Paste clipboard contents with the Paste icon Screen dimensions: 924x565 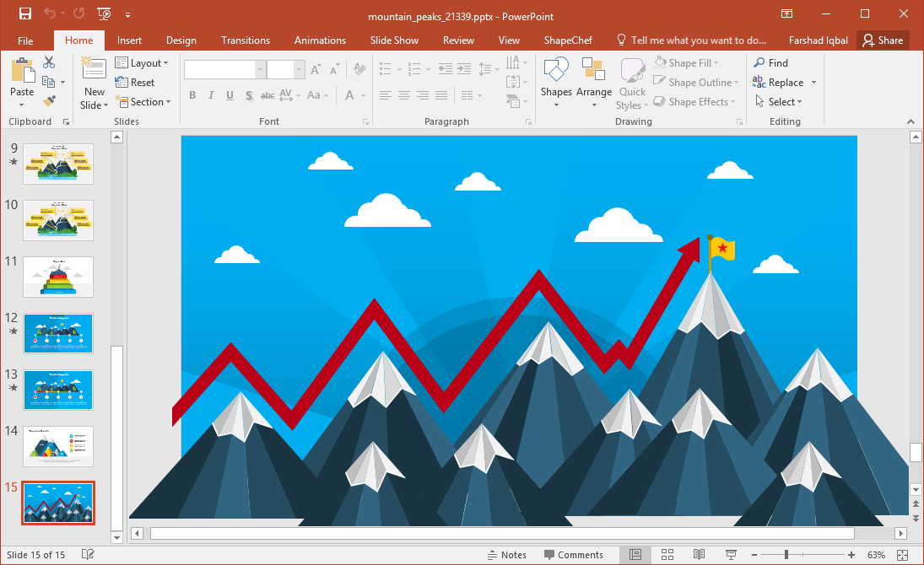point(23,71)
